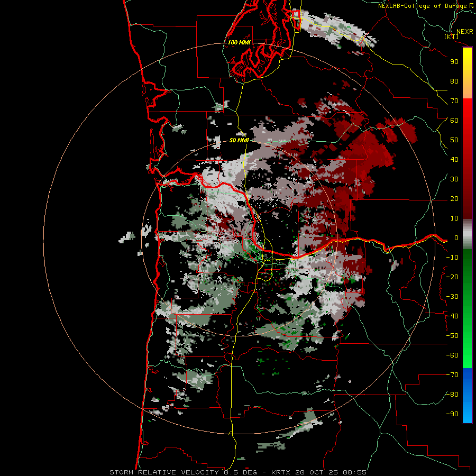Click the NEXLAB-College of DuPage watermark text
The height and width of the screenshot is (476, 476).
click(x=425, y=6)
